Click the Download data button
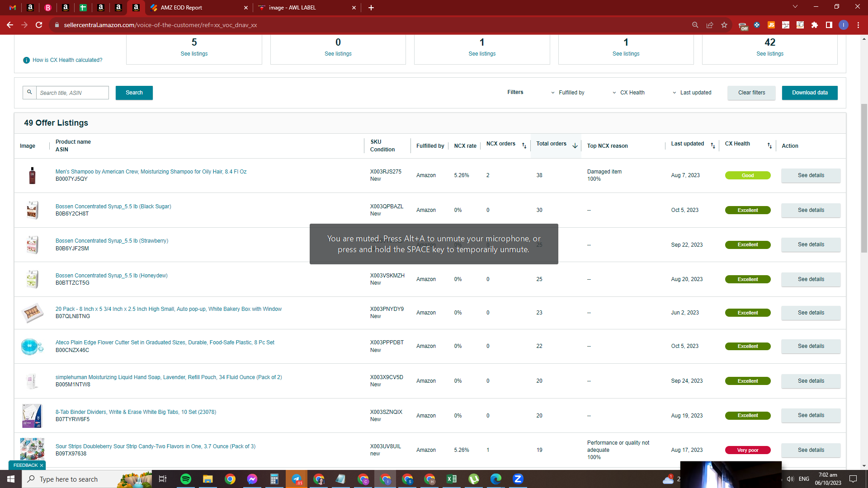 click(x=810, y=93)
